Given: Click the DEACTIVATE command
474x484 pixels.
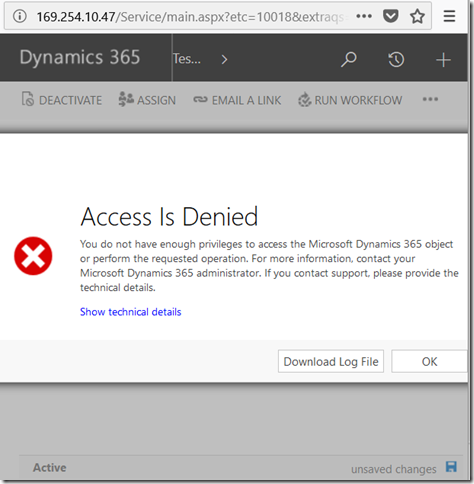Looking at the screenshot, I should 62,100.
